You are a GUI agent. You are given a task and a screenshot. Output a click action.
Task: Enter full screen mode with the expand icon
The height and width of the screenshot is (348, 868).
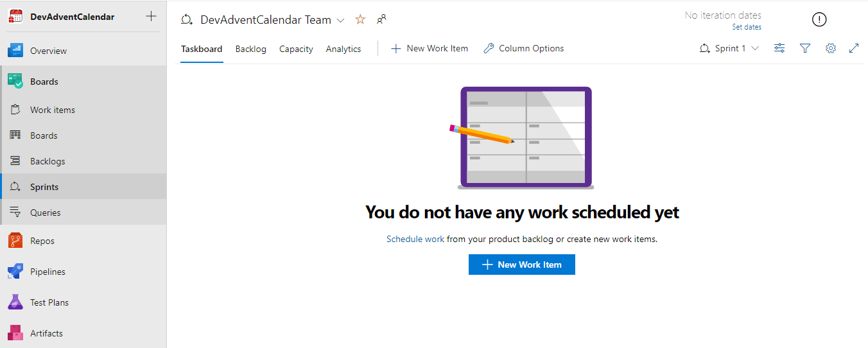pyautogui.click(x=854, y=48)
